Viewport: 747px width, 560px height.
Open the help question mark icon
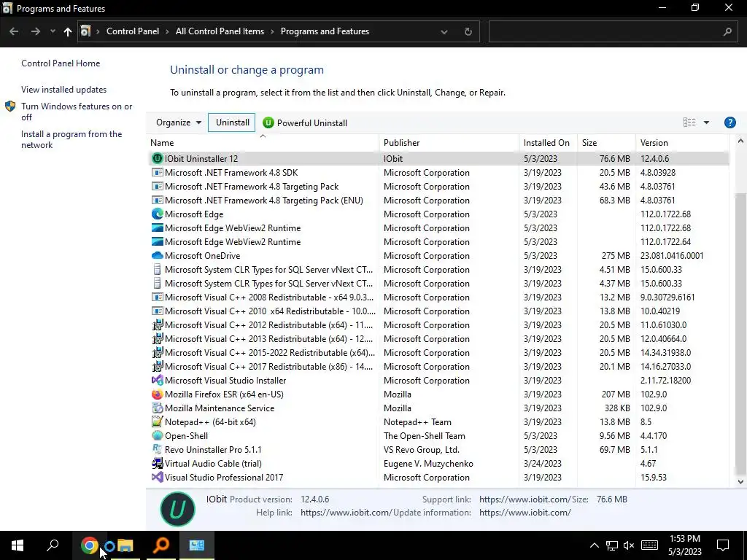(729, 122)
